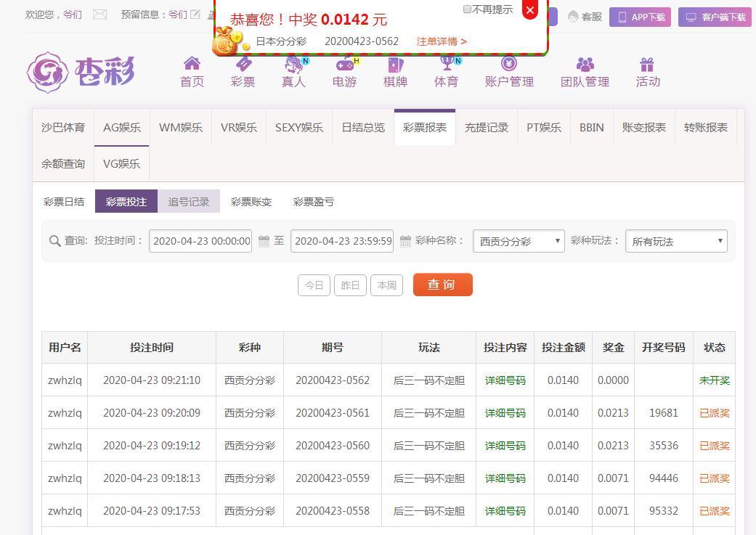Open the 团队管理 team management icon
This screenshot has width=756, height=535.
[585, 64]
